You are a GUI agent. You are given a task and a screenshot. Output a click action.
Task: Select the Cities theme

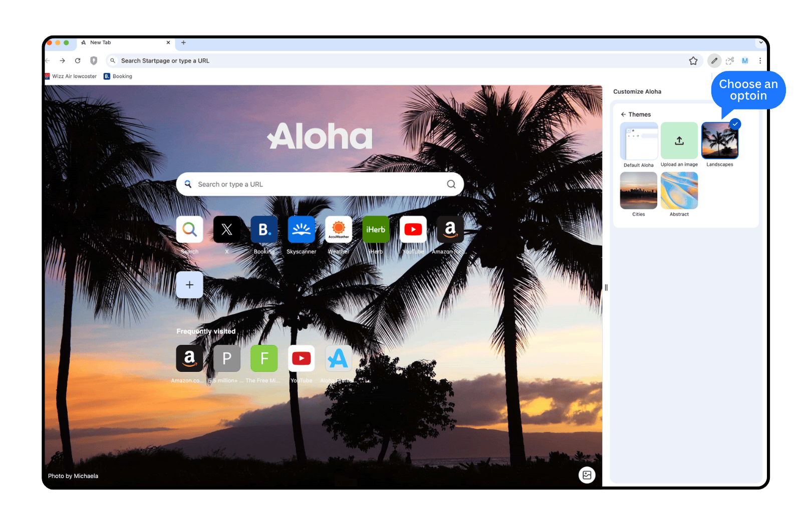coord(639,190)
